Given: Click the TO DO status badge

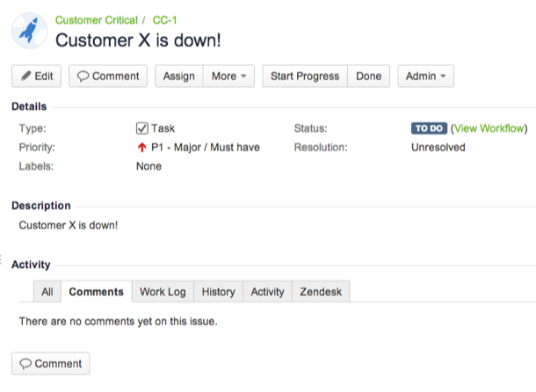Looking at the screenshot, I should pos(429,128).
